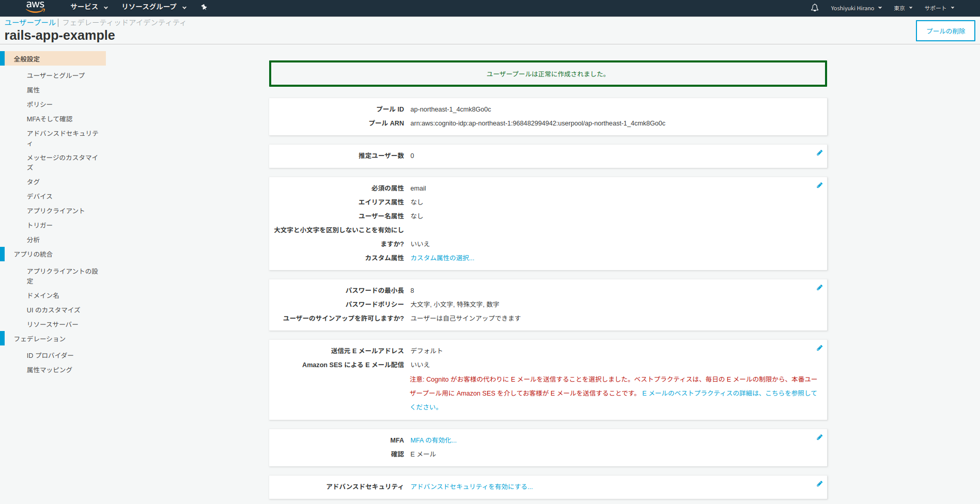This screenshot has height=504, width=980.
Task: Open the サポート dropdown
Action: pyautogui.click(x=936, y=8)
